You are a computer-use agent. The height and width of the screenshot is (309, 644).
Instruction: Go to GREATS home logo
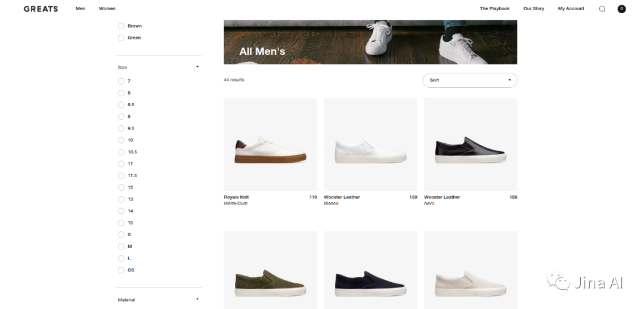pos(41,8)
